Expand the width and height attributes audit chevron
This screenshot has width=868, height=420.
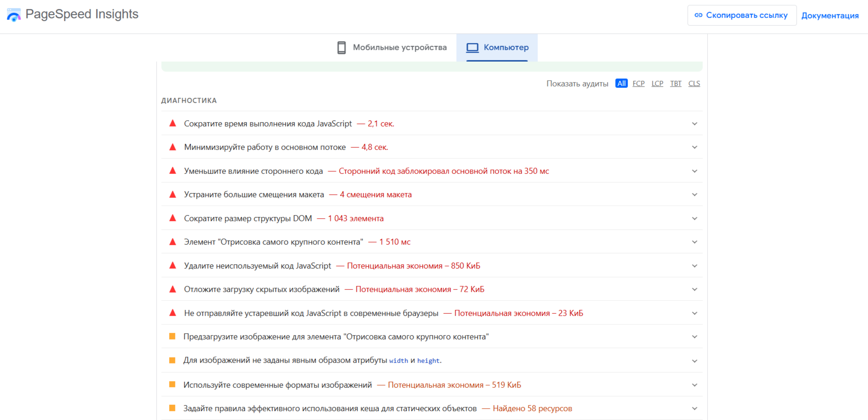694,361
